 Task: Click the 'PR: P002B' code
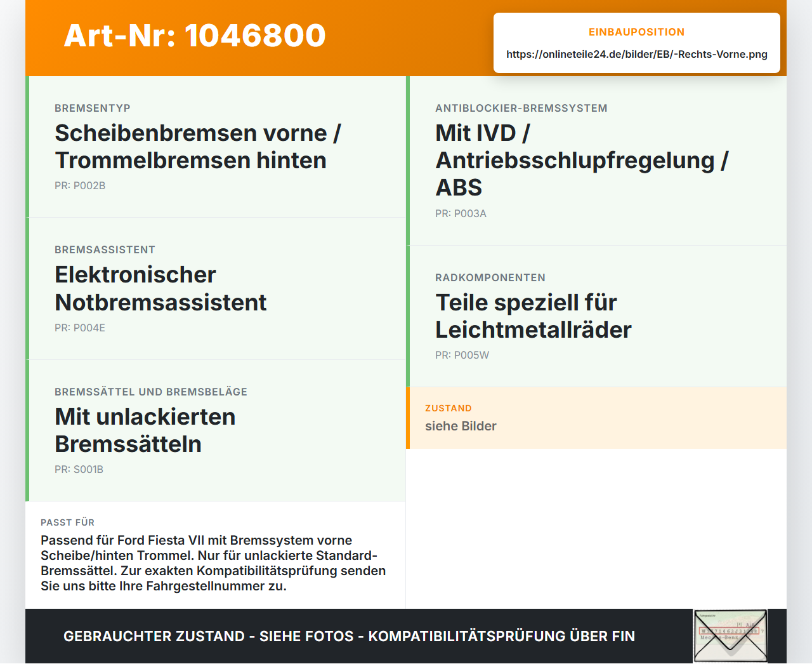(x=80, y=186)
